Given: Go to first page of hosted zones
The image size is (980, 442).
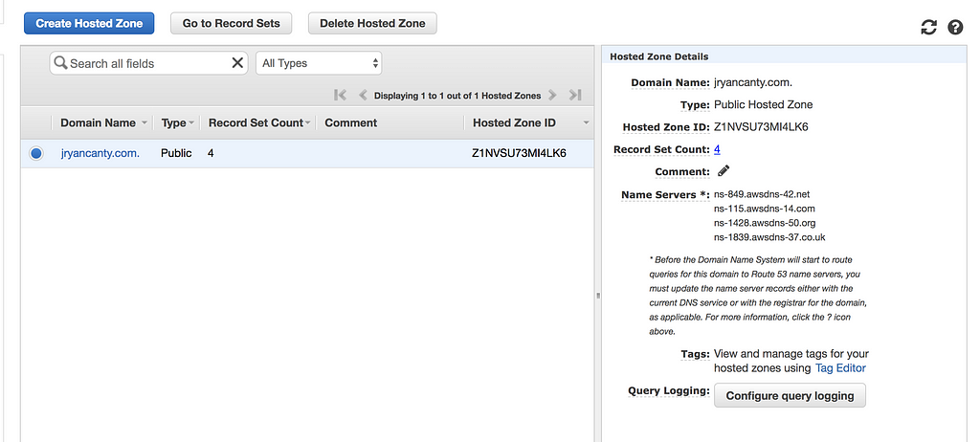Looking at the screenshot, I should tap(340, 95).
